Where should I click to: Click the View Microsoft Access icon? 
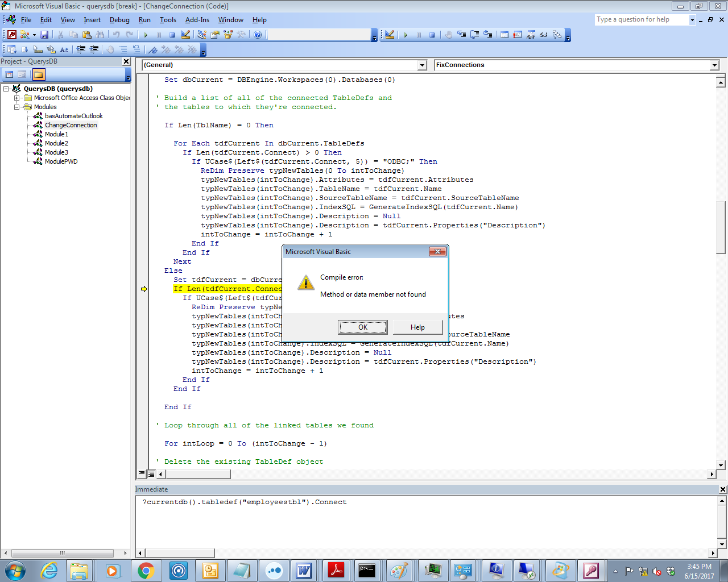[12, 34]
